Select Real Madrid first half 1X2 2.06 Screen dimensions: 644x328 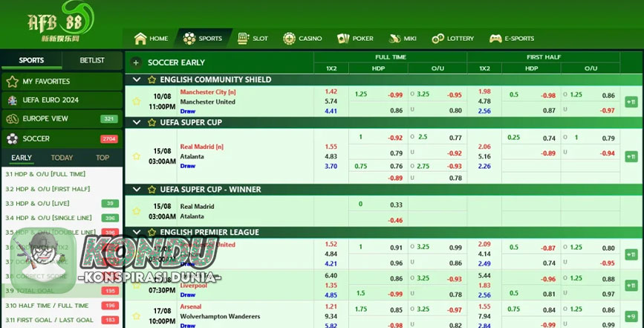[x=484, y=147]
